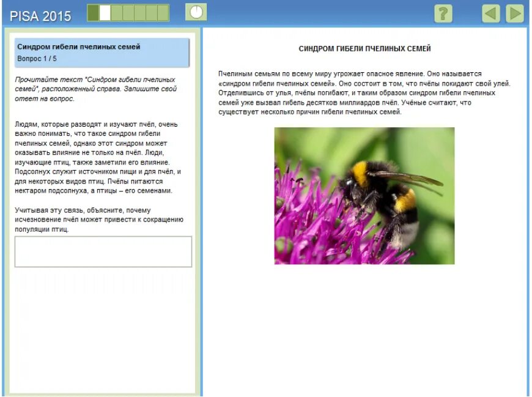This screenshot has height=397, width=532.
Task: Click the PISA 2015 title
Action: coord(40,16)
